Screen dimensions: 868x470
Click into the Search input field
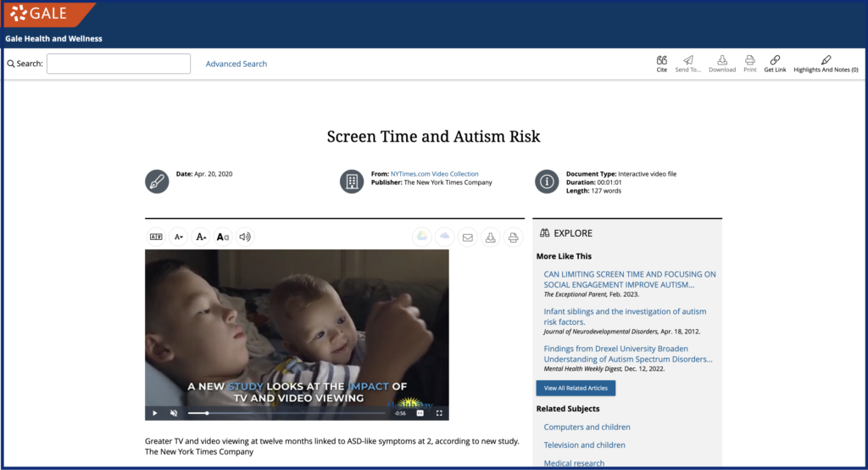(x=119, y=64)
